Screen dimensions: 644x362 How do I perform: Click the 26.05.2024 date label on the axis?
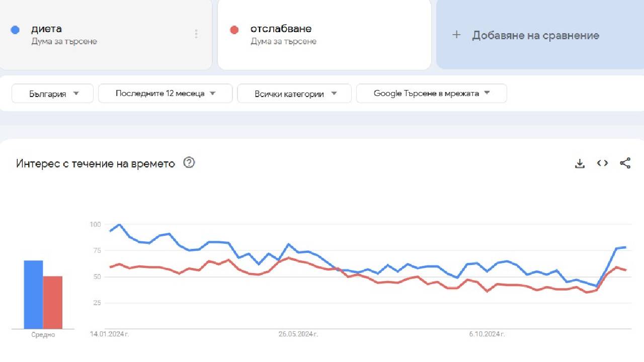click(299, 333)
